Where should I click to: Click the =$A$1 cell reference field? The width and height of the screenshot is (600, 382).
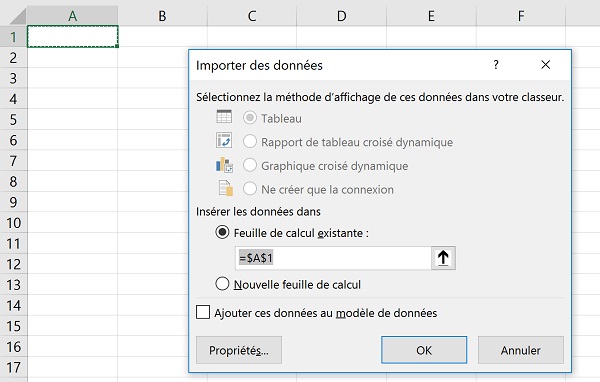tap(333, 258)
